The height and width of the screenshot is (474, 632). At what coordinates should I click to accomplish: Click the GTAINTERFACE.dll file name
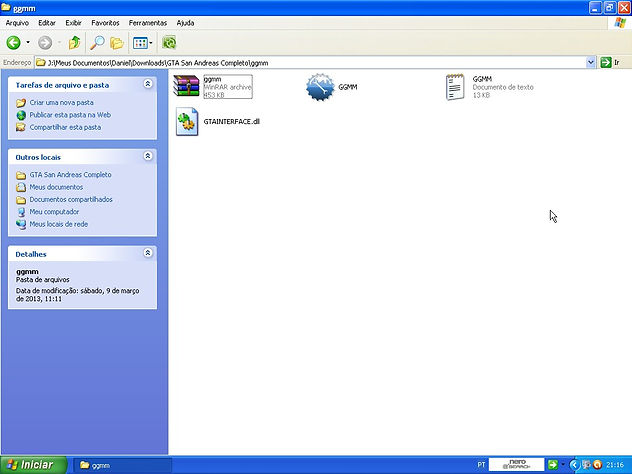click(232, 121)
